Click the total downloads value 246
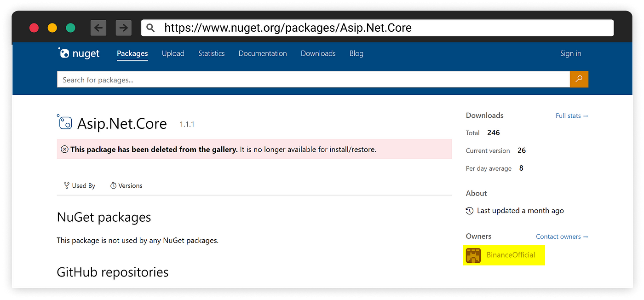 pyautogui.click(x=494, y=133)
